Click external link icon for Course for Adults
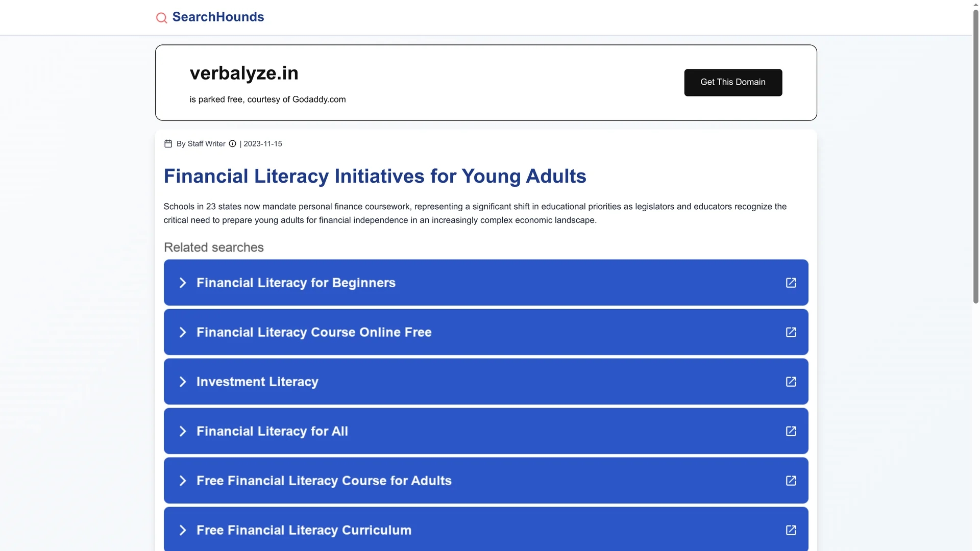Image resolution: width=980 pixels, height=551 pixels. point(791,481)
